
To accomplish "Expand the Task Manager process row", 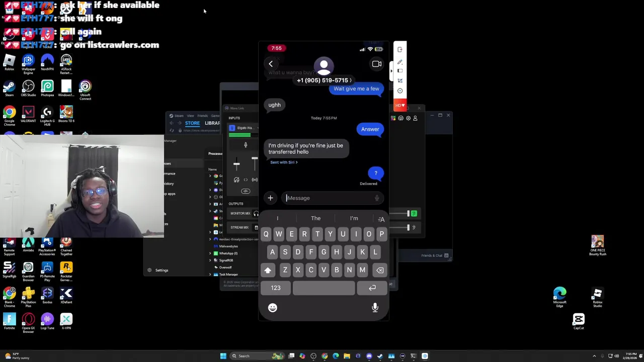I will pos(210,275).
